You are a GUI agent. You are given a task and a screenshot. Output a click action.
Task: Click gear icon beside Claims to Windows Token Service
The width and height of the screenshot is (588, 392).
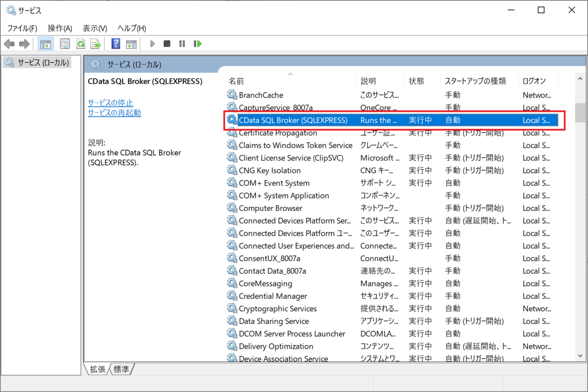pos(232,145)
